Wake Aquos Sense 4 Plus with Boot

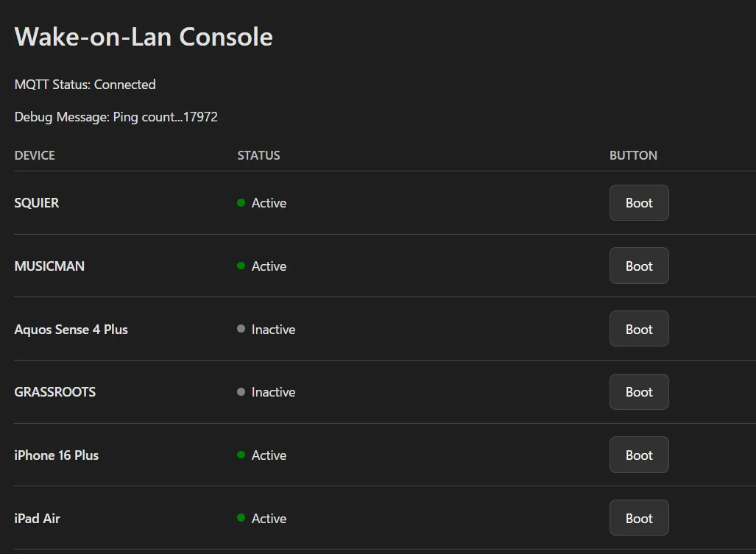point(638,329)
